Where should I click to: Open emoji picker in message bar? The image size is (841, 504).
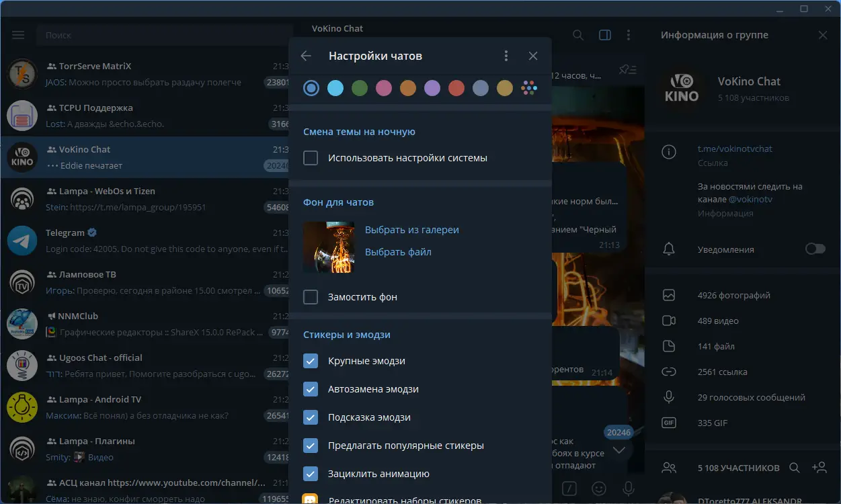[x=598, y=489]
